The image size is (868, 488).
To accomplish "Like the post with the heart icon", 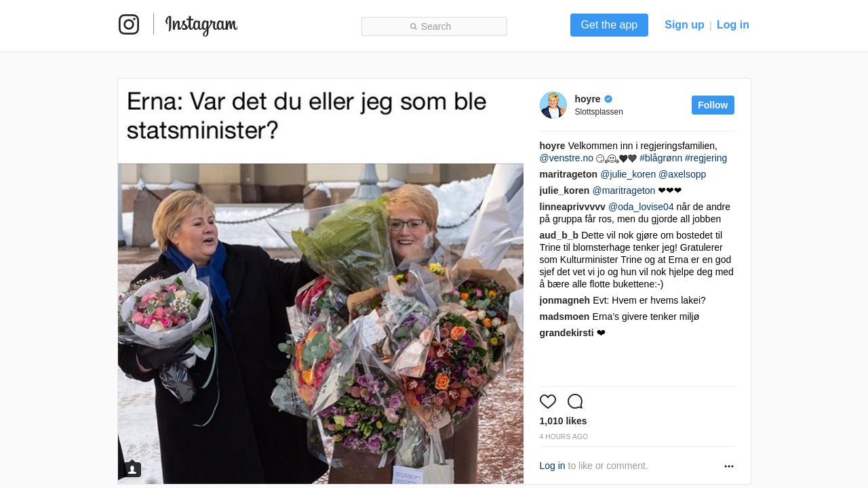I will pos(548,401).
